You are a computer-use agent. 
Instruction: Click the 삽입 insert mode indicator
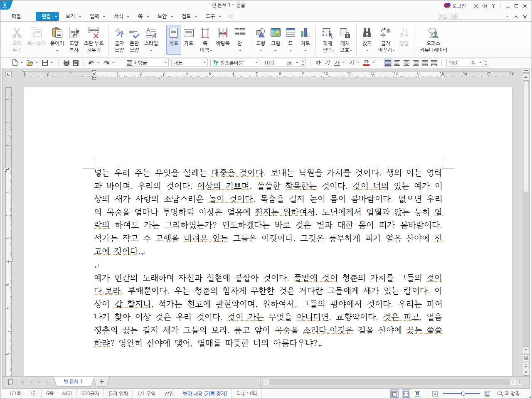[169, 394]
